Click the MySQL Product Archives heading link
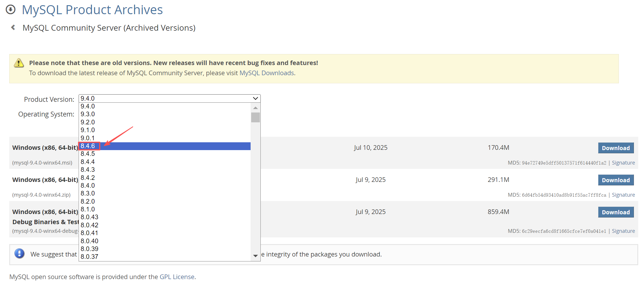Screen dimensions: 644x284 92,10
